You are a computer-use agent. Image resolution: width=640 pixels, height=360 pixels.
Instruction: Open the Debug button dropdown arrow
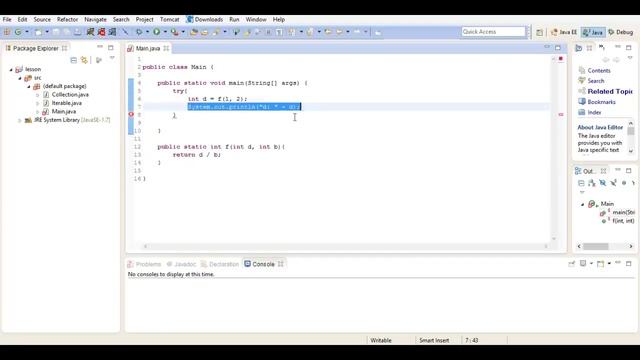point(147,32)
